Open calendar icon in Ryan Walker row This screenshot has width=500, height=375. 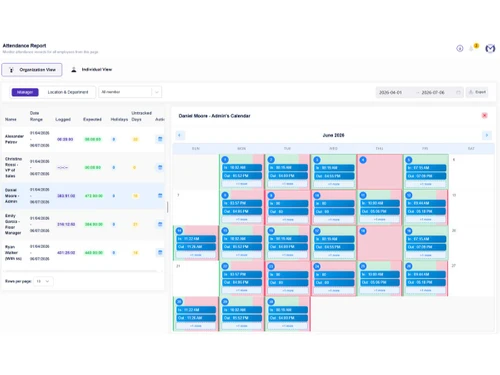tap(160, 252)
